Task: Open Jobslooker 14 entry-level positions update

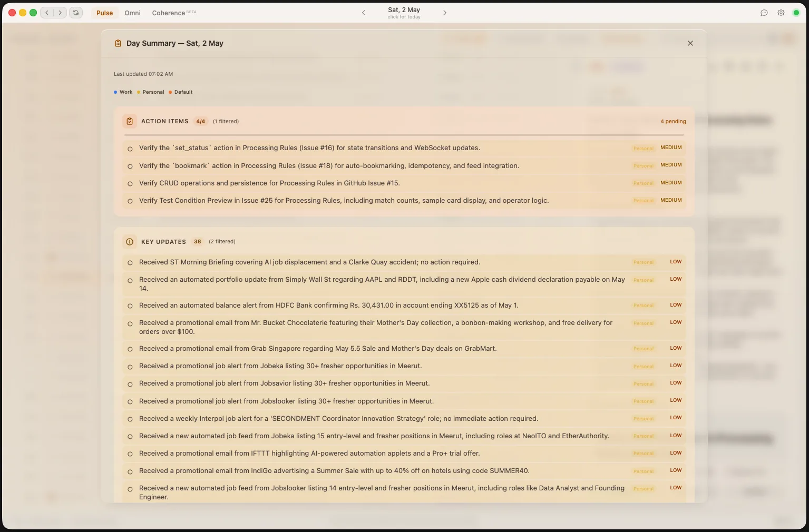Action: tap(382, 492)
